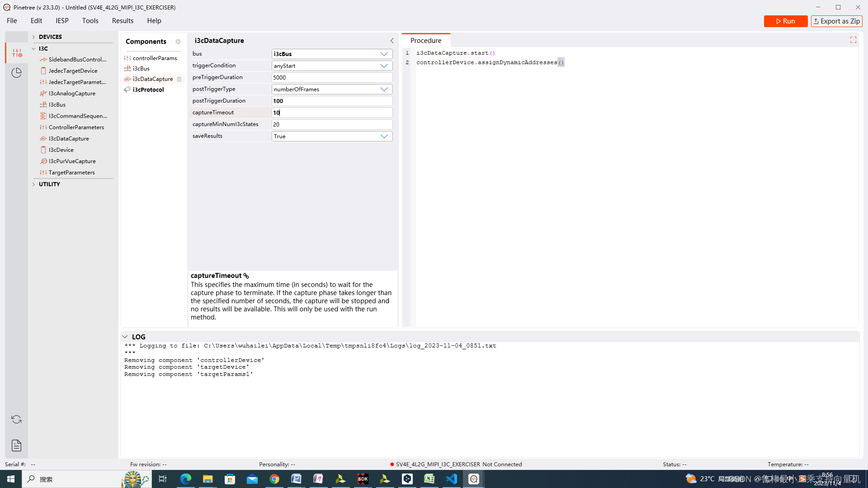Expand the saveResults True dropdown

[x=384, y=136]
